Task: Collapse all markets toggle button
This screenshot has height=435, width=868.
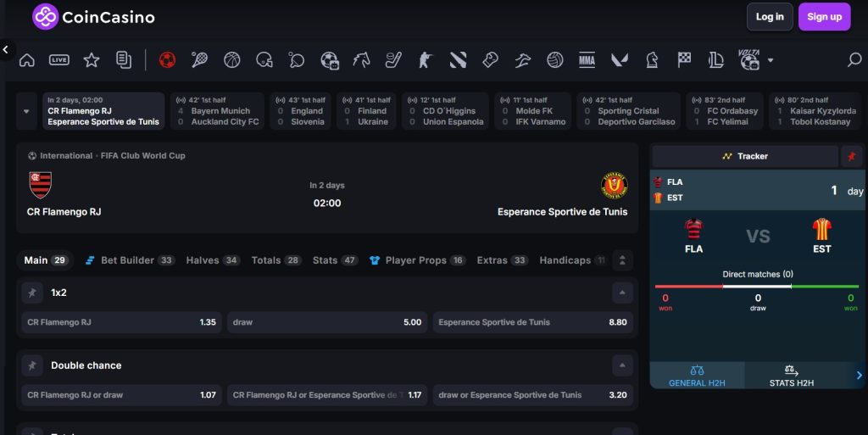Action: pyautogui.click(x=622, y=260)
